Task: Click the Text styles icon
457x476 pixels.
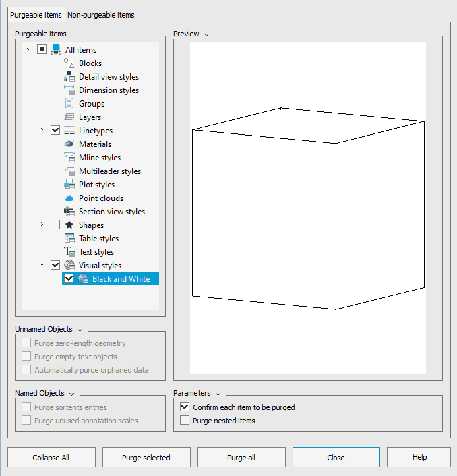Action: pyautogui.click(x=69, y=252)
